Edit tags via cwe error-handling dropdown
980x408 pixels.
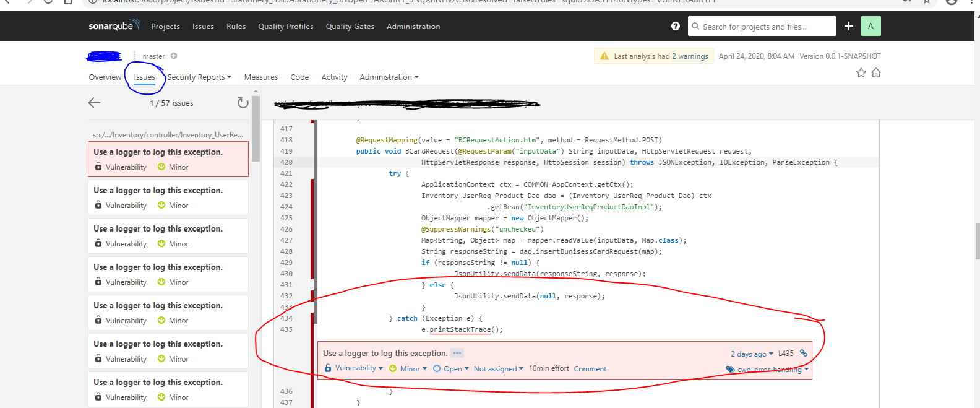[773, 370]
